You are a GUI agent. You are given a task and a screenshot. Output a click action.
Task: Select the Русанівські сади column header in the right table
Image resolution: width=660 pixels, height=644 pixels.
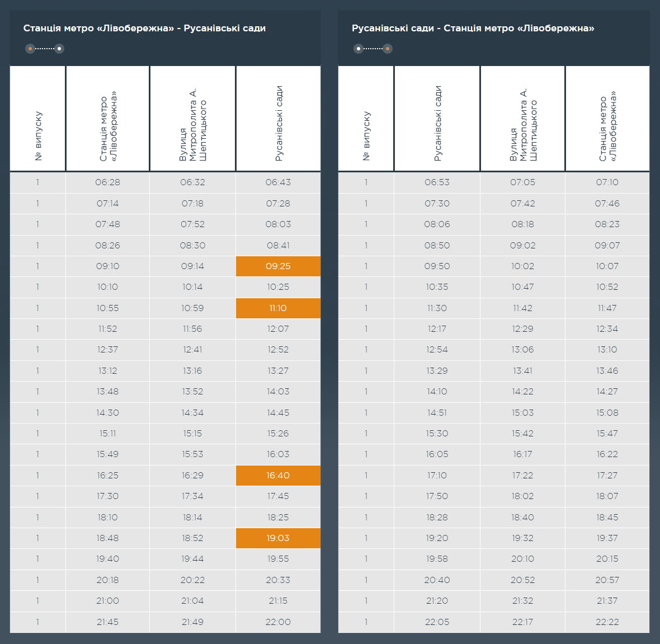tap(437, 119)
